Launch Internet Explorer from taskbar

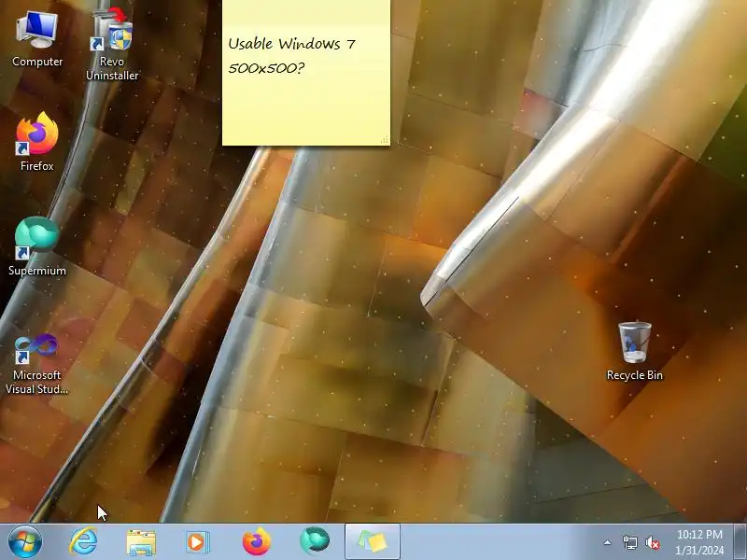[x=83, y=542]
